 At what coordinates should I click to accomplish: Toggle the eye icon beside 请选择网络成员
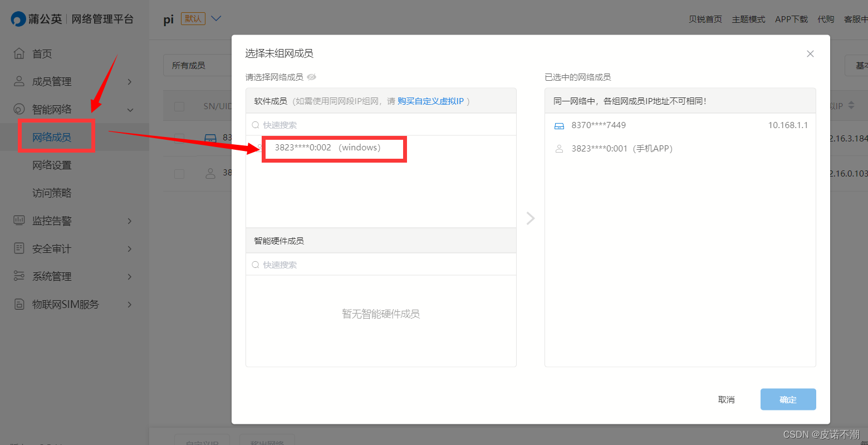click(x=312, y=77)
